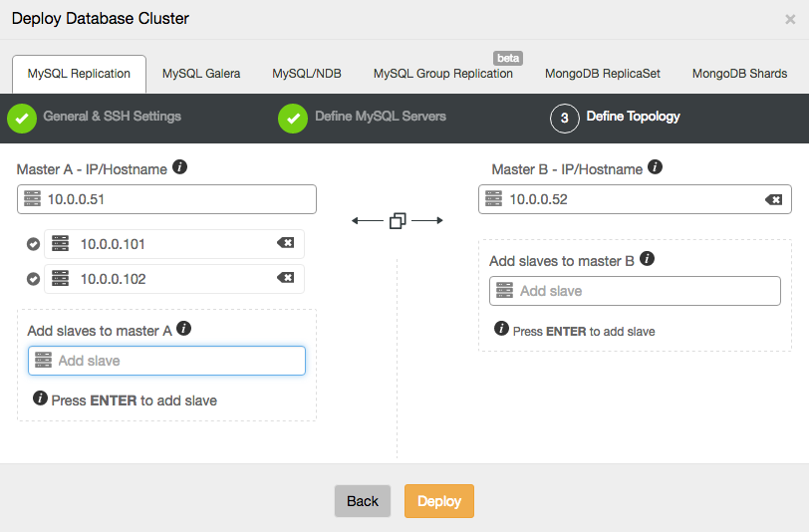Remove slave 10.0.0.102 with delete icon
The height and width of the screenshot is (532, 809).
click(x=285, y=278)
